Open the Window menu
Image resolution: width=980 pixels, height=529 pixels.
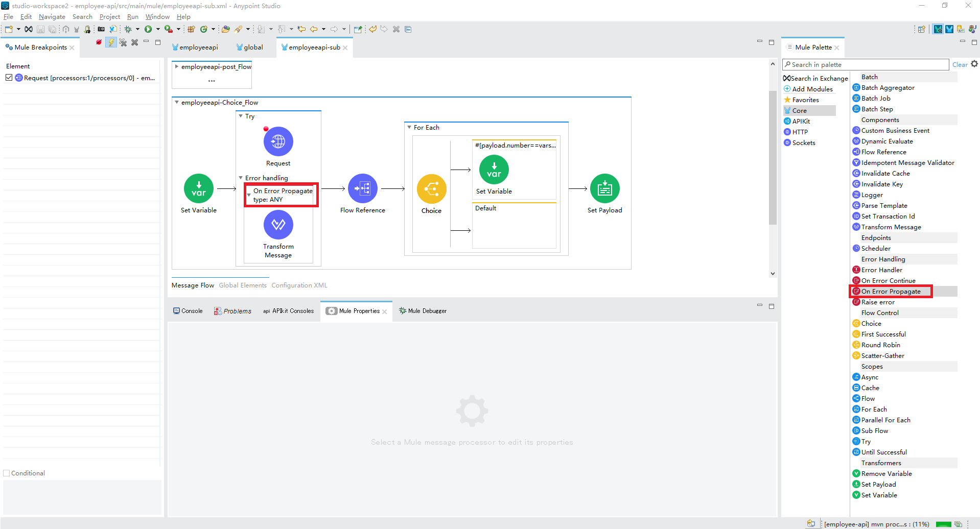157,17
